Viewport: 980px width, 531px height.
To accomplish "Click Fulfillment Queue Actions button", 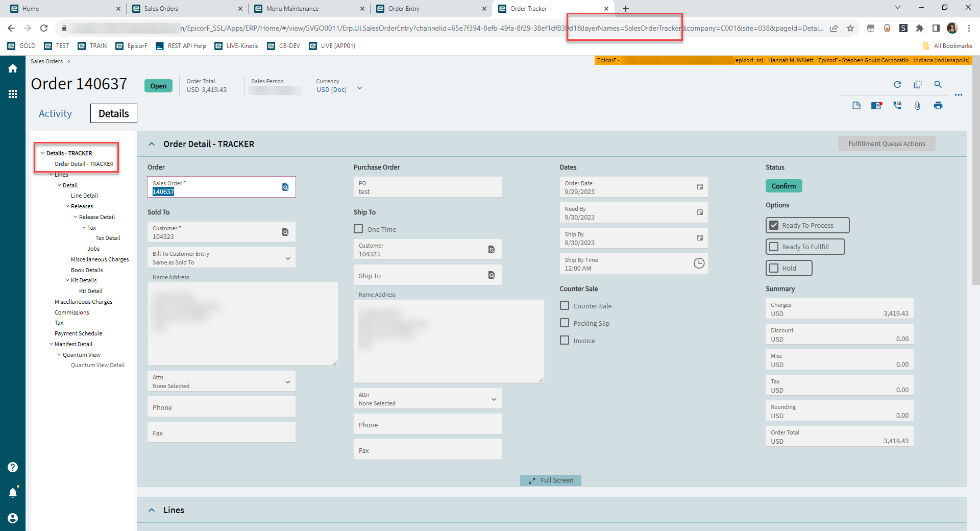I will point(886,143).
